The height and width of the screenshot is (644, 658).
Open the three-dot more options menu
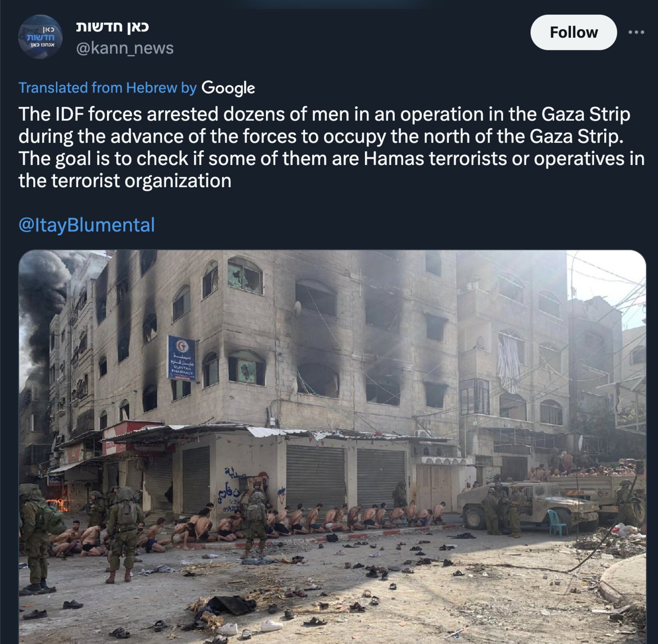click(636, 33)
